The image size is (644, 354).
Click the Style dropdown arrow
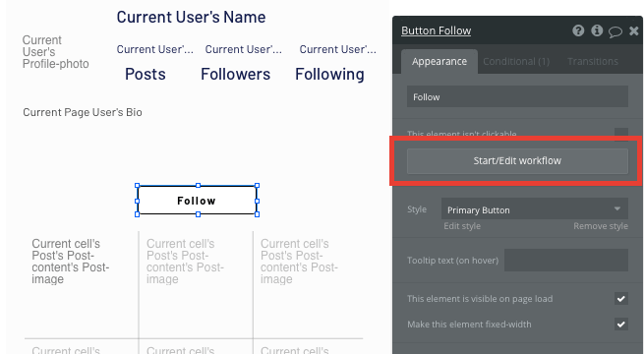(616, 209)
